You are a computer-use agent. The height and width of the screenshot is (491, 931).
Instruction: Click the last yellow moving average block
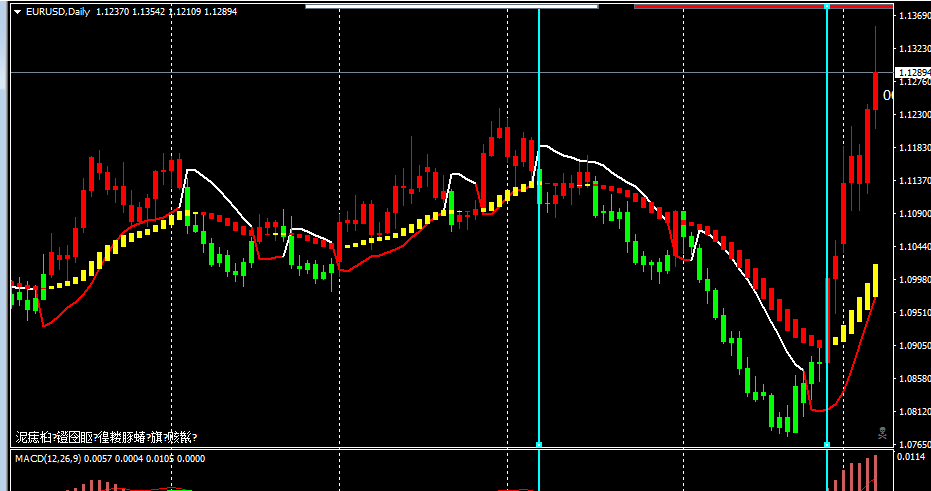click(x=875, y=280)
